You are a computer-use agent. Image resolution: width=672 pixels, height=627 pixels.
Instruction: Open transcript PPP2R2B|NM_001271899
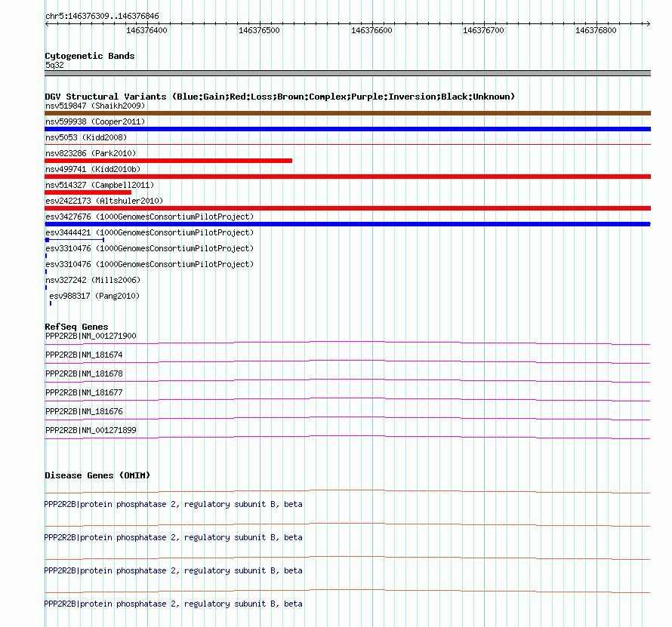pyautogui.click(x=91, y=430)
